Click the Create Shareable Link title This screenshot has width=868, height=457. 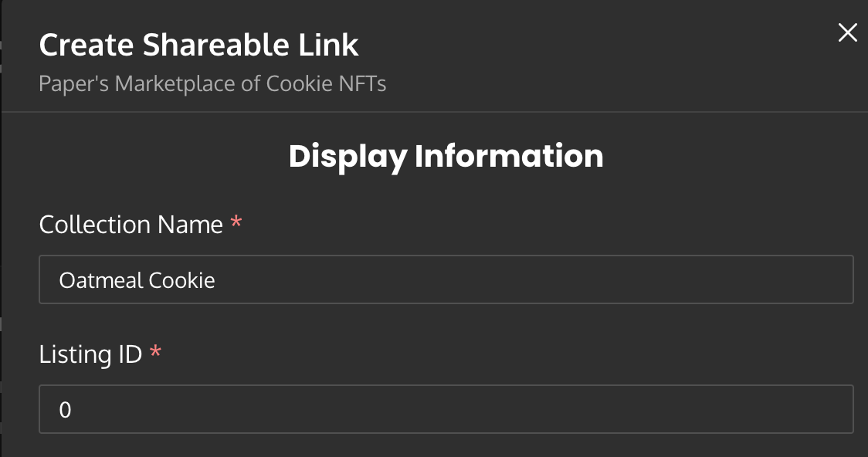click(x=199, y=45)
